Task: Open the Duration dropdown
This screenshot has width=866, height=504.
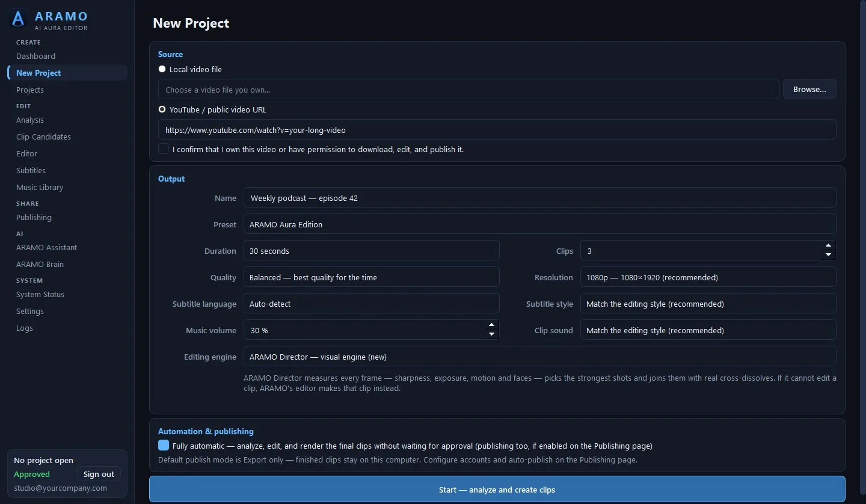Action: pos(371,250)
